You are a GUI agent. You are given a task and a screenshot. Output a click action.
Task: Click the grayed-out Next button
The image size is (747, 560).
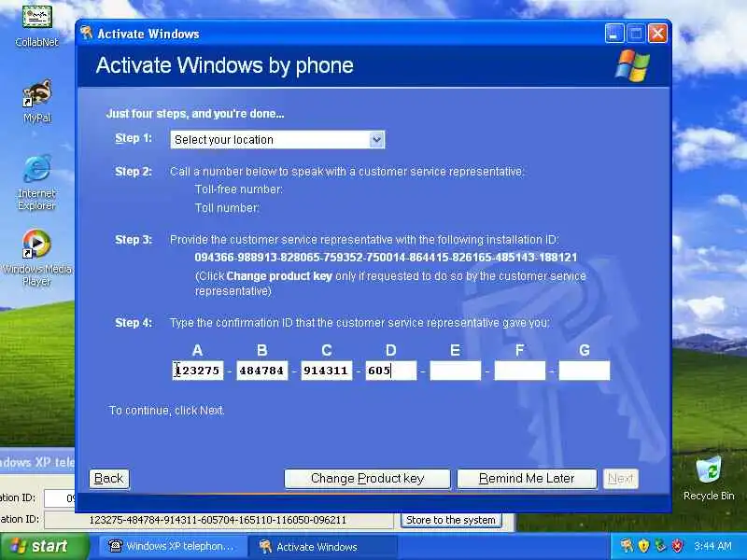620,479
